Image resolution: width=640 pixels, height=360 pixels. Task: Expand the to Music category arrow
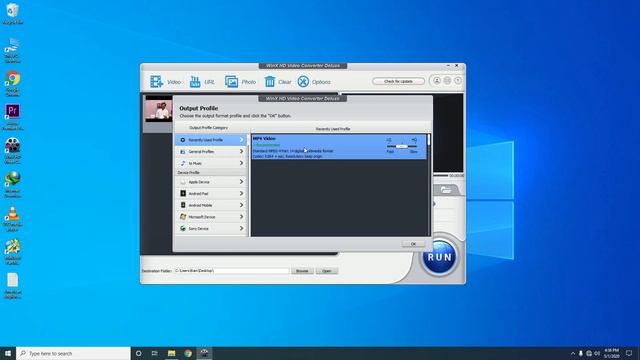(x=242, y=163)
